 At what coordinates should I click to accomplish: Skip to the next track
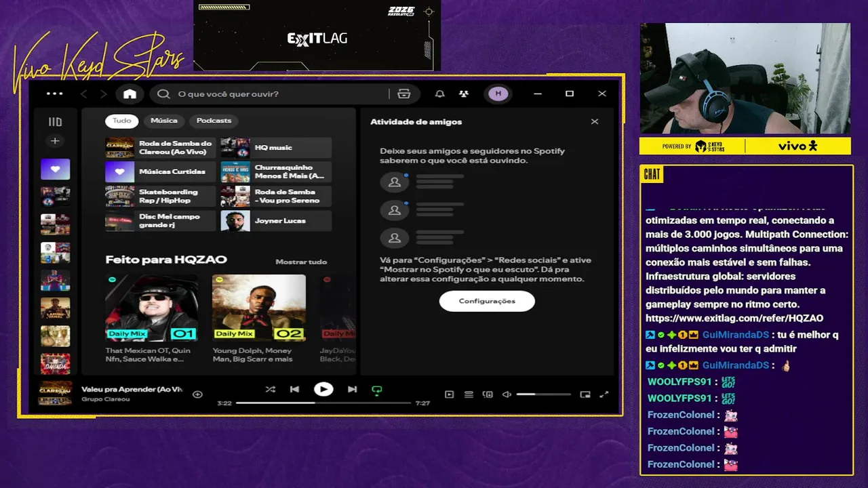[352, 390]
